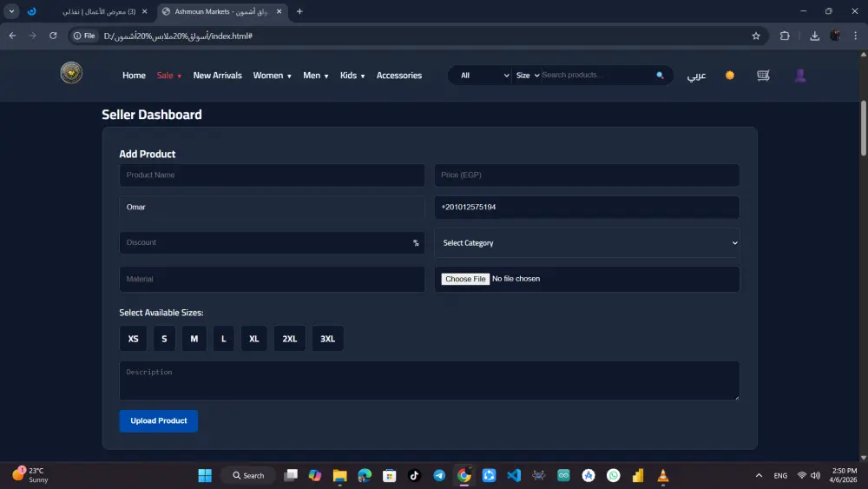
Task: Open the shopping cart icon
Action: click(763, 76)
